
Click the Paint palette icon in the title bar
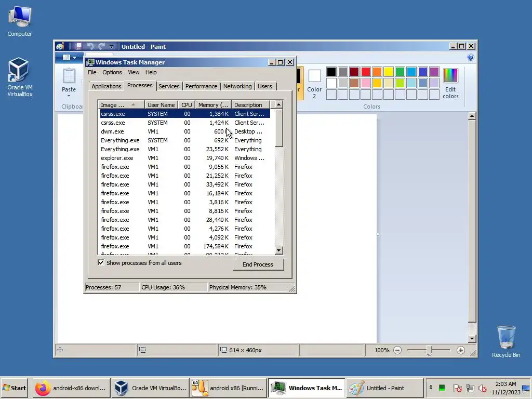[x=60, y=46]
